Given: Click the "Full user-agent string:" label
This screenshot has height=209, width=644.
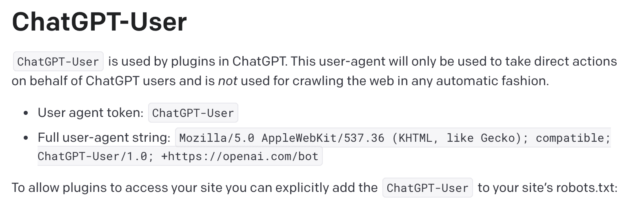Looking at the screenshot, I should coord(104,137).
